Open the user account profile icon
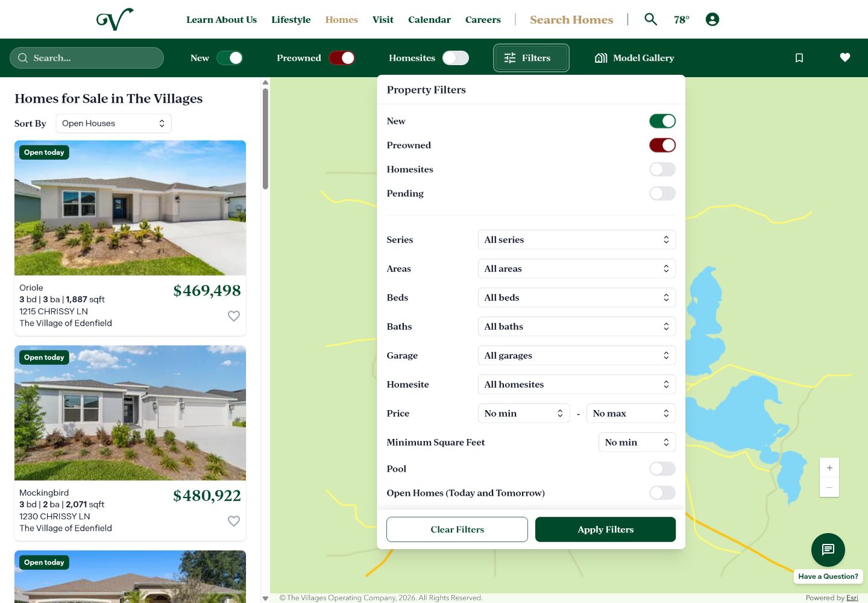This screenshot has width=868, height=603. pyautogui.click(x=712, y=19)
